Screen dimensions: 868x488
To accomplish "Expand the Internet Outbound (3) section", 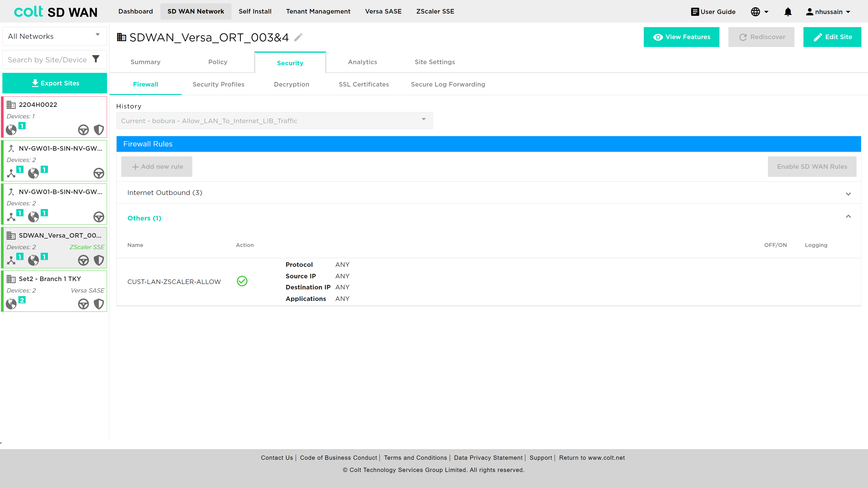I will point(488,193).
